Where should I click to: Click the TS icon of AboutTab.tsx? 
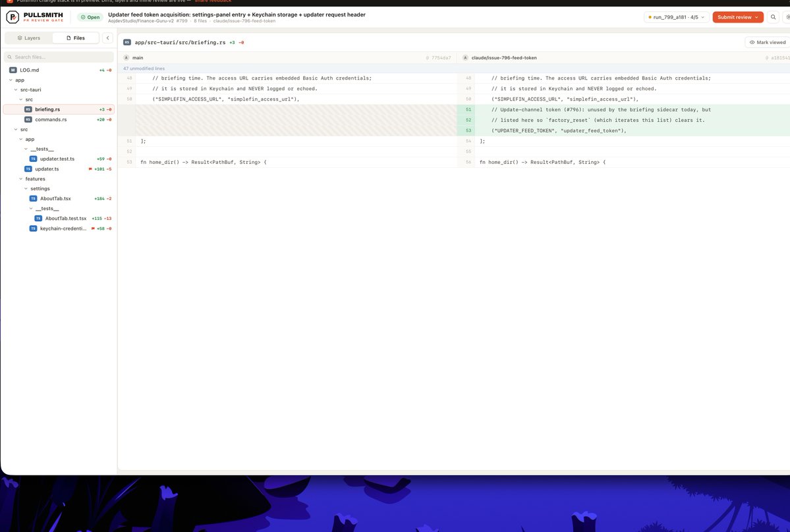[x=33, y=199]
